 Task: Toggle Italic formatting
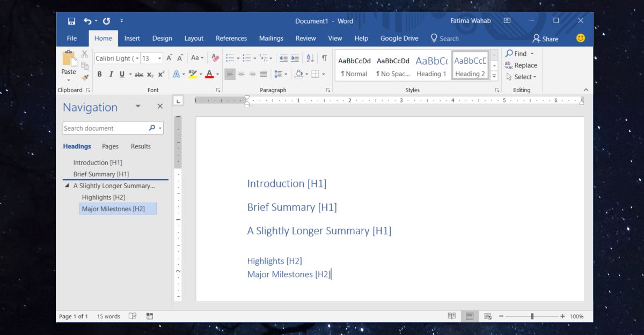111,74
